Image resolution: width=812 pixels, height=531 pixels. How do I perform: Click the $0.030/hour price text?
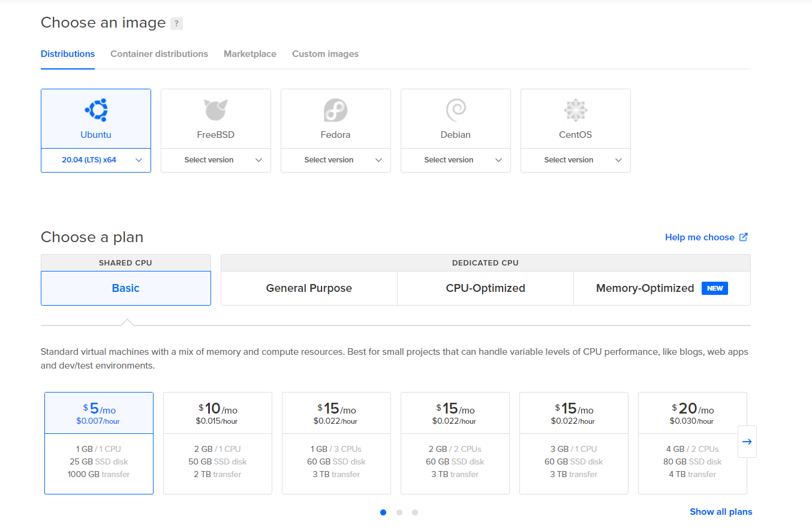(x=692, y=421)
